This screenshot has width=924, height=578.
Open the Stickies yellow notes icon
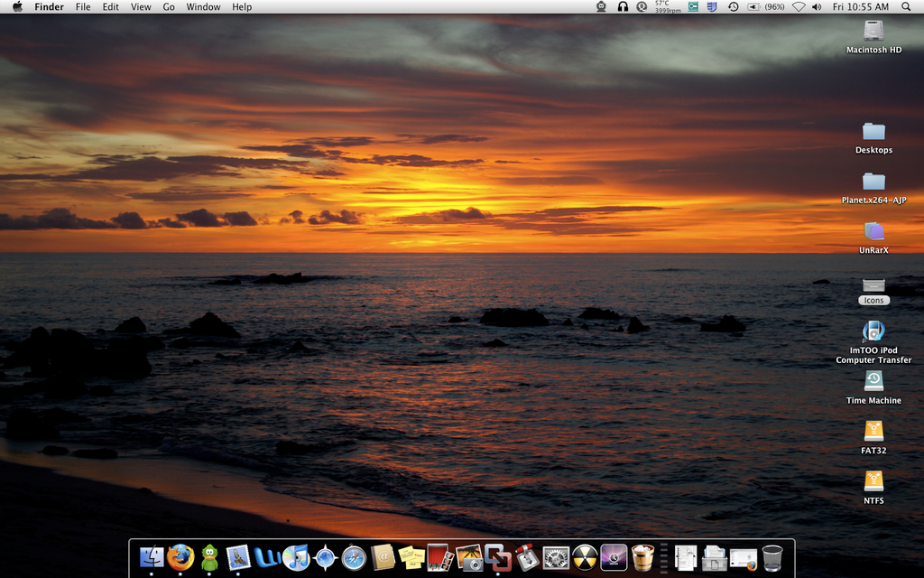pos(411,557)
